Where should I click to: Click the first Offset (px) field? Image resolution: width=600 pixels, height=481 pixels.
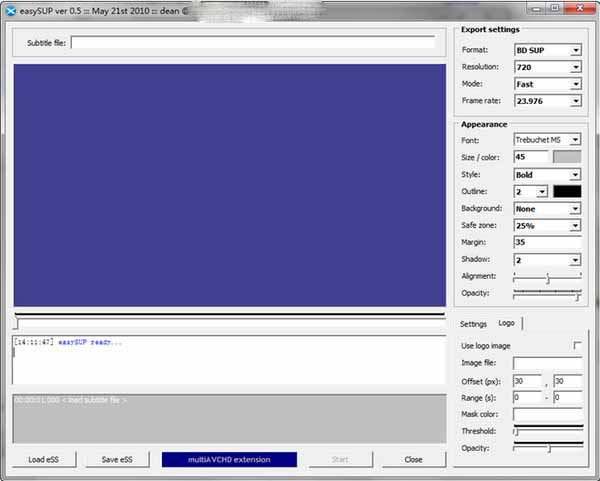(x=527, y=381)
